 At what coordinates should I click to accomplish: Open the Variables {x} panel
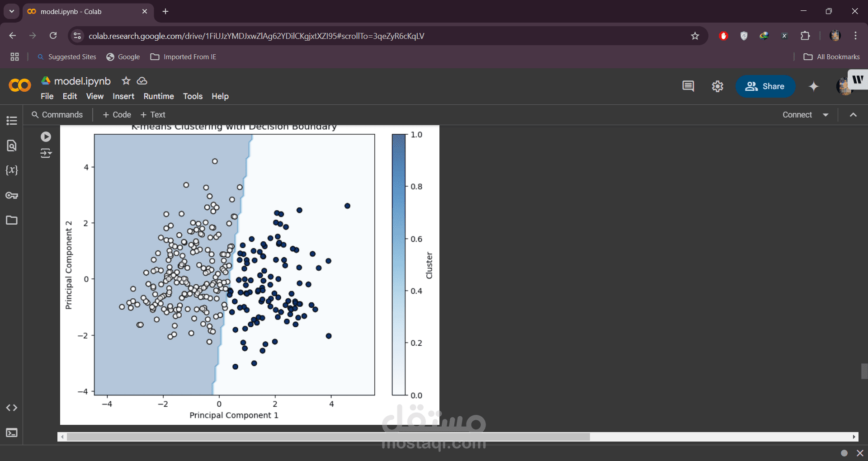tap(12, 170)
